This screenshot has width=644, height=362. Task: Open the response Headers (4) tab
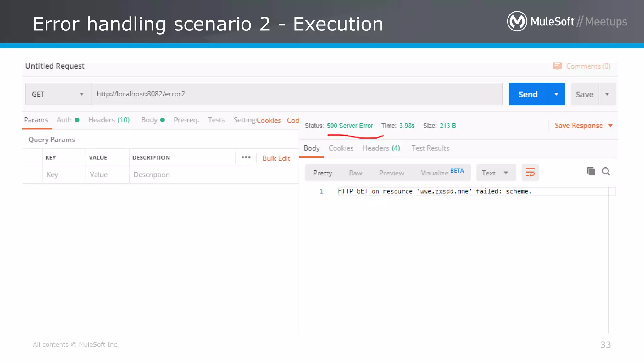click(x=381, y=148)
